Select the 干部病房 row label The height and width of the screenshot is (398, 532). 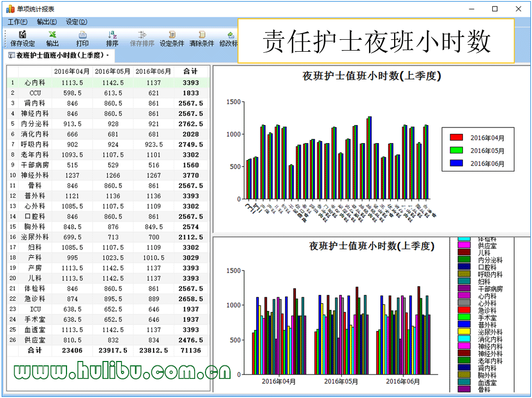pos(34,165)
